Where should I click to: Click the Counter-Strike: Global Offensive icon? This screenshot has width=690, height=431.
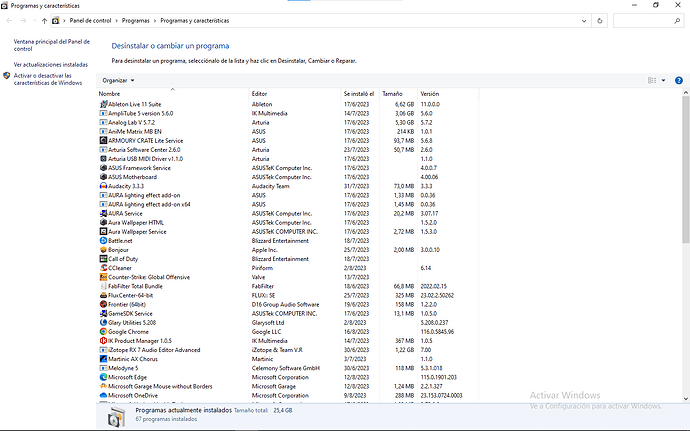(103, 277)
